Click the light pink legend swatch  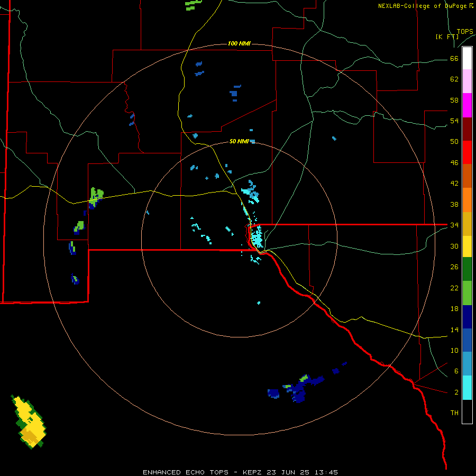coord(467,81)
